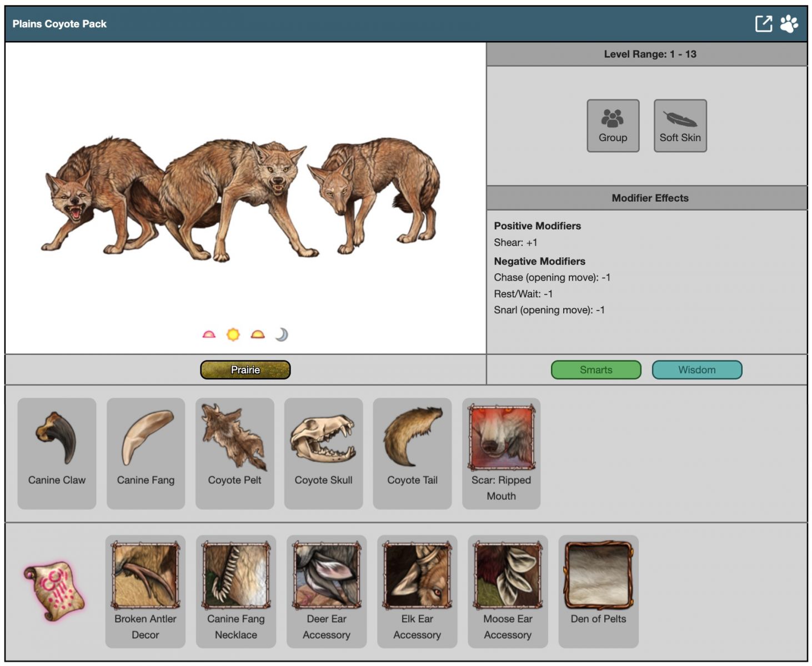Open the glowing pink scroll icon

[54, 591]
